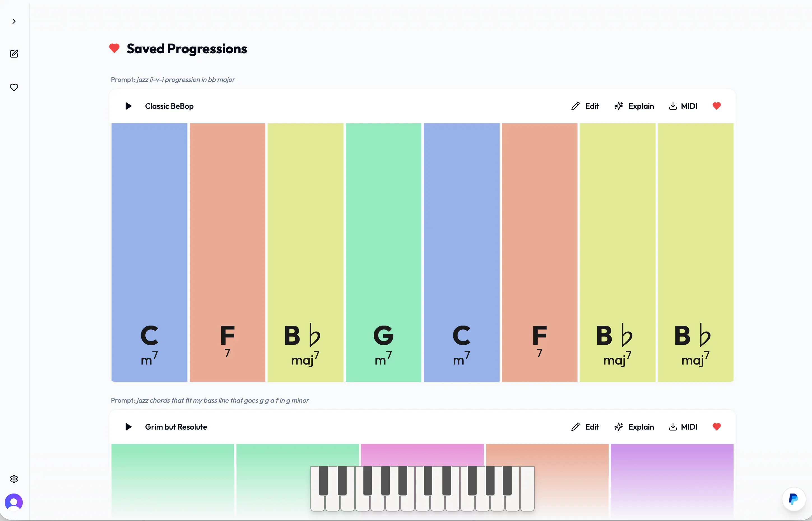Open the new progression compose icon

(14, 54)
